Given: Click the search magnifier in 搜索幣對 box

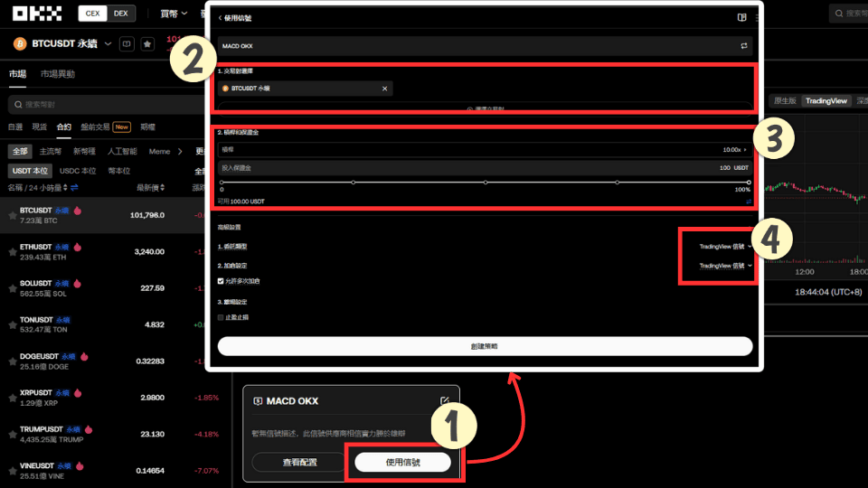Looking at the screenshot, I should (18, 105).
